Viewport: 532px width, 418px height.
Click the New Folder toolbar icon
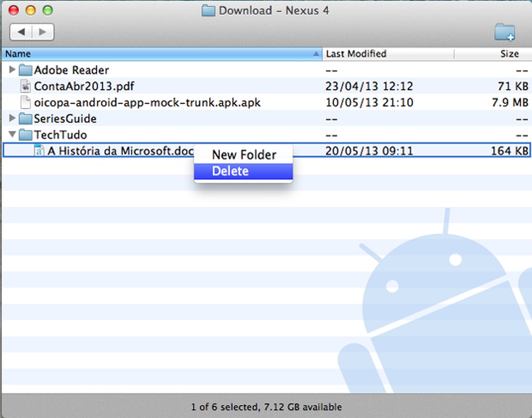pyautogui.click(x=504, y=32)
